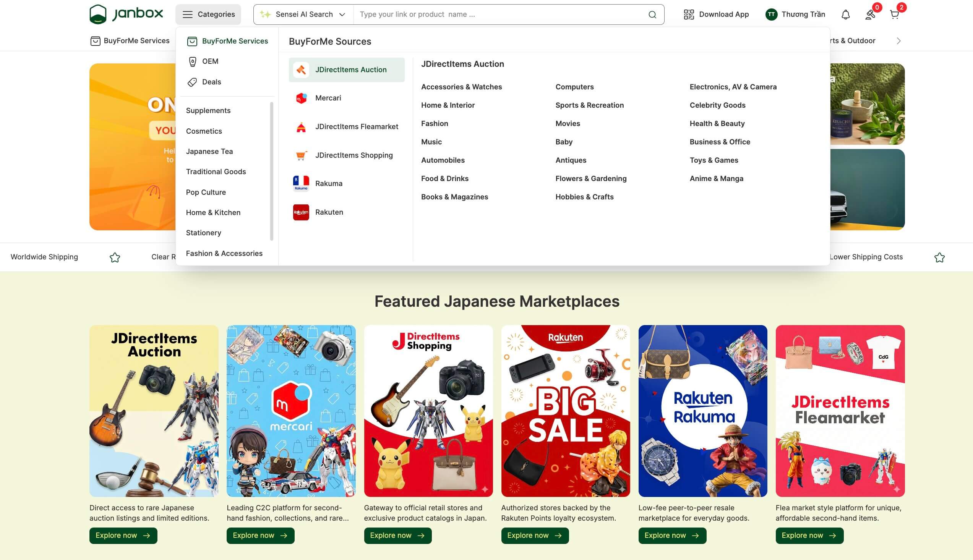
Task: Open Books & Magazines subcategory
Action: [x=454, y=197]
